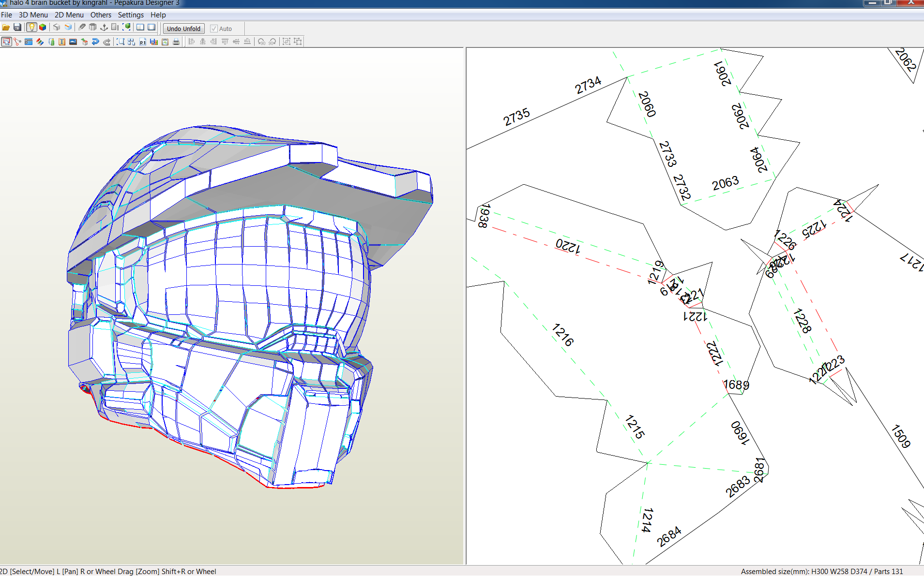924x576 pixels.
Task: Switch to split two-pane window layout
Action: coord(140,28)
